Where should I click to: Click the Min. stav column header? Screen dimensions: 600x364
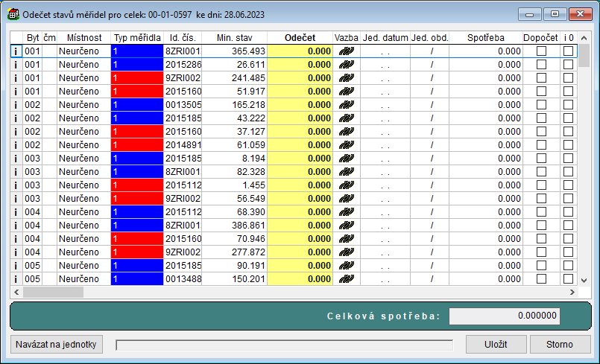point(234,37)
